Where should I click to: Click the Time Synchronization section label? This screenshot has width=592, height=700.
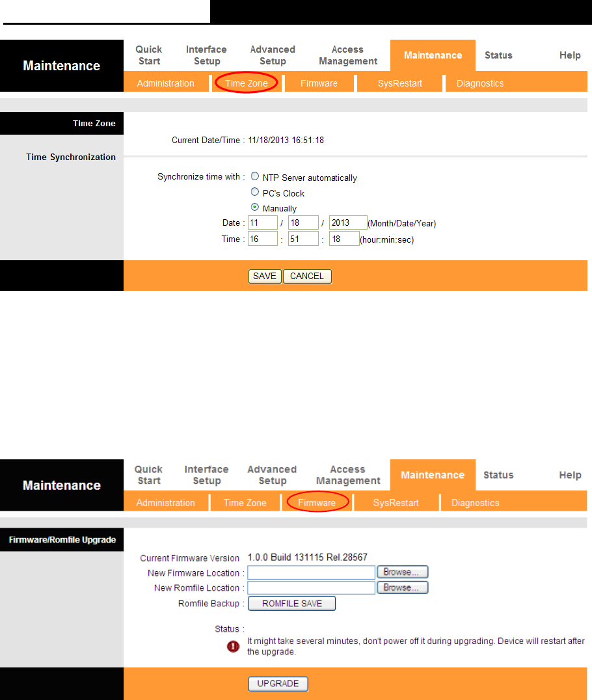70,157
